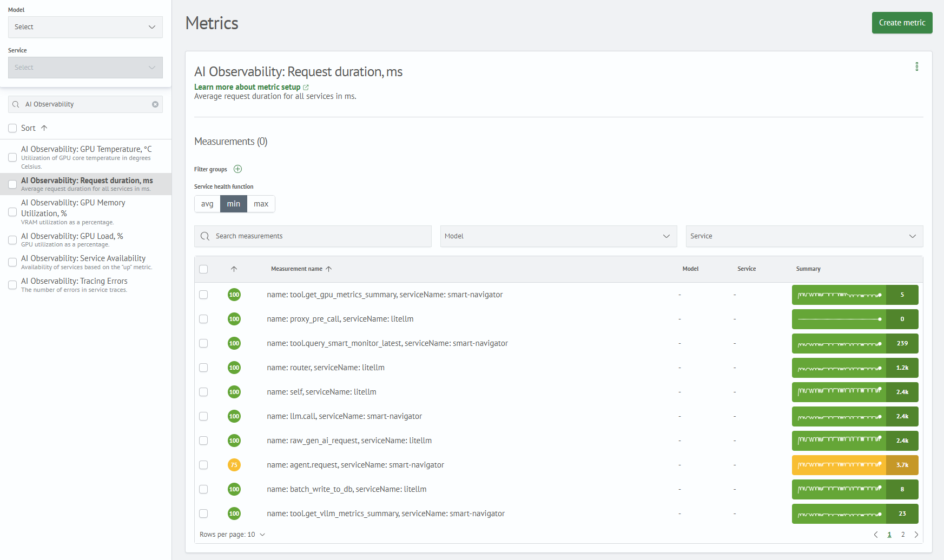Click the yellow 3.7k summary sparkline

855,465
